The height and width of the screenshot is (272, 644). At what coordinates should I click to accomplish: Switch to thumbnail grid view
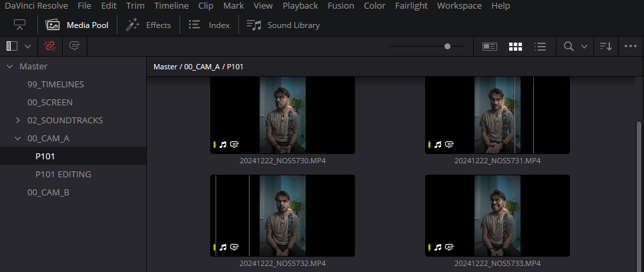[x=515, y=47]
